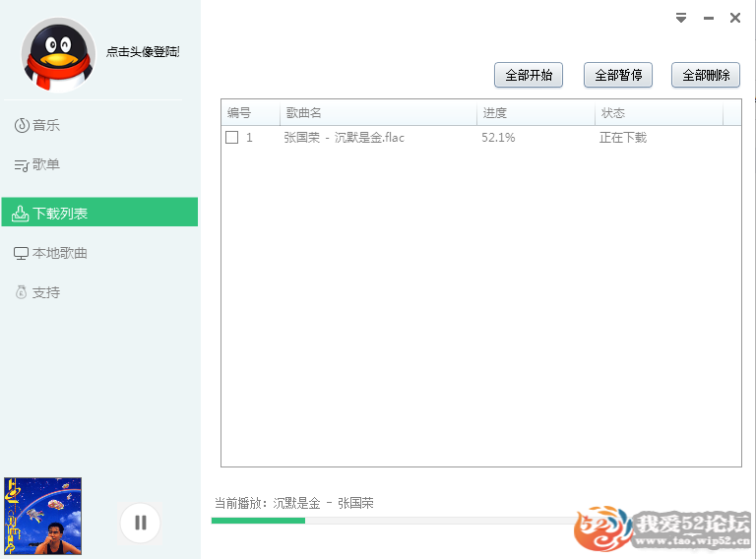The width and height of the screenshot is (756, 559).
Task: Tick the checkbox for download row 1
Action: (x=232, y=138)
